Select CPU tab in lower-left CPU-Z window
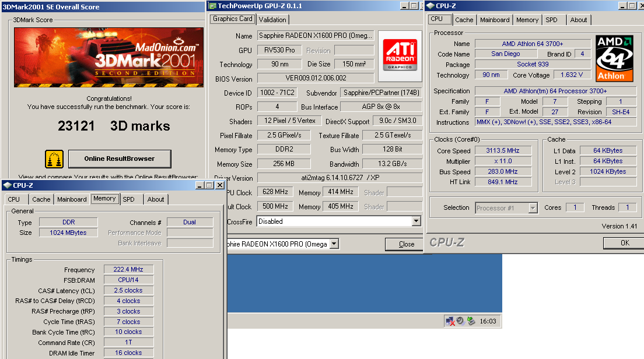Screen dimensions: 644x359 click(x=16, y=199)
